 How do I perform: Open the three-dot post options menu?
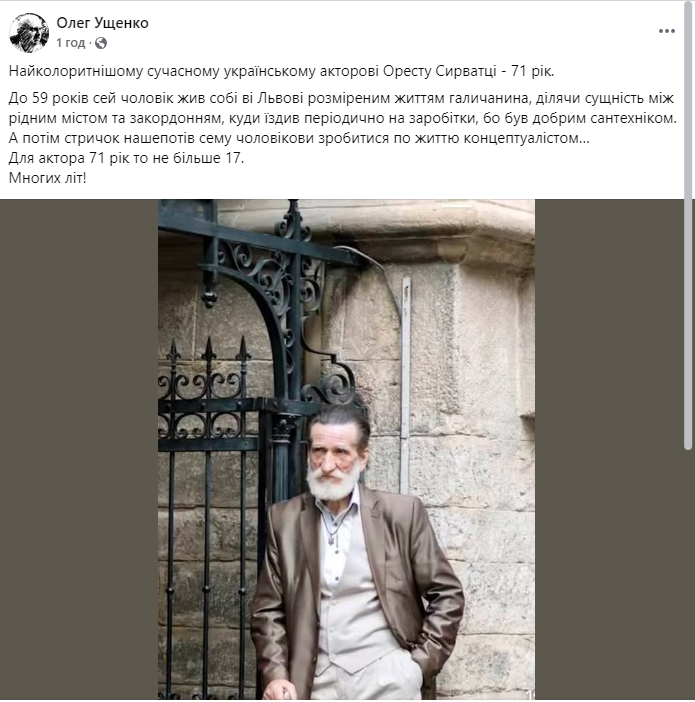pyautogui.click(x=666, y=31)
